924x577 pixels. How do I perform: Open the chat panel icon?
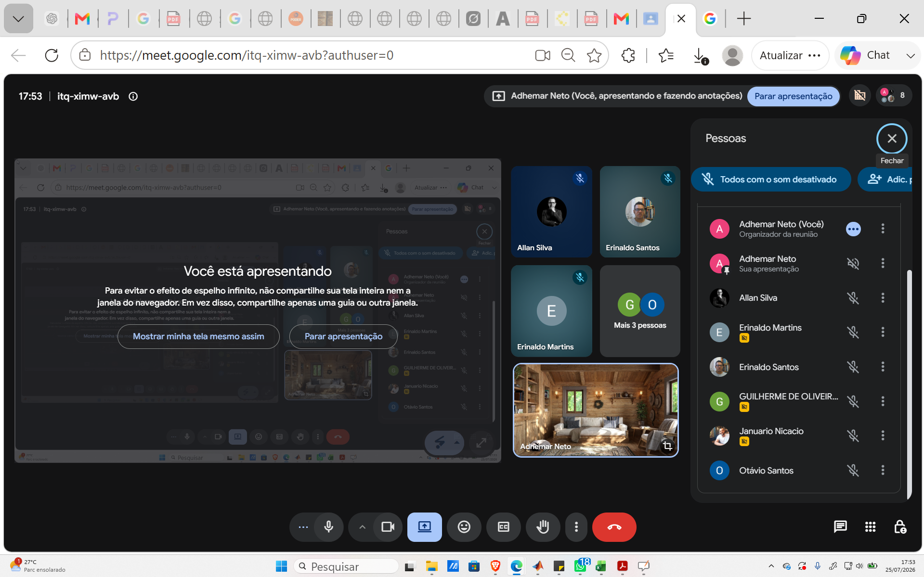point(840,526)
